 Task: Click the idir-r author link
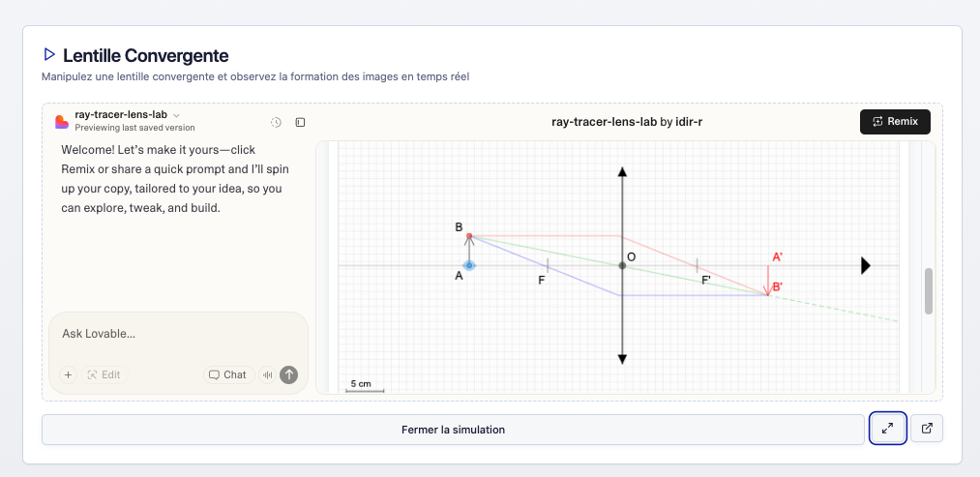tap(688, 122)
